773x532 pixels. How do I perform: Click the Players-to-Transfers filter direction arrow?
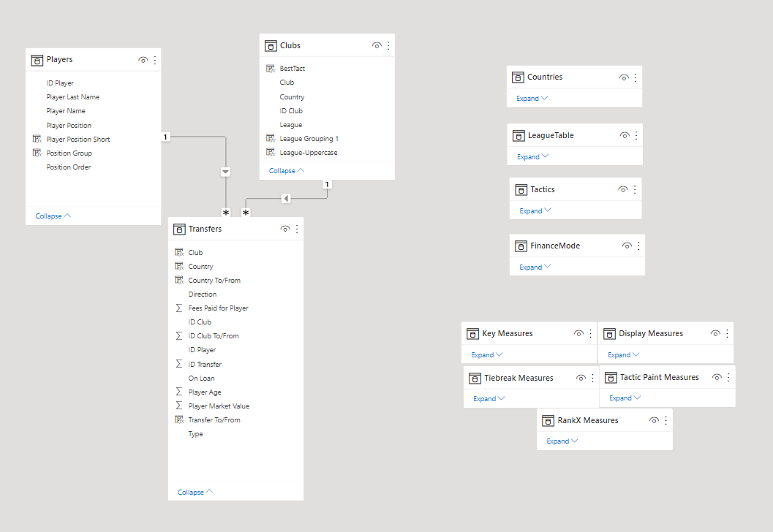pyautogui.click(x=225, y=172)
